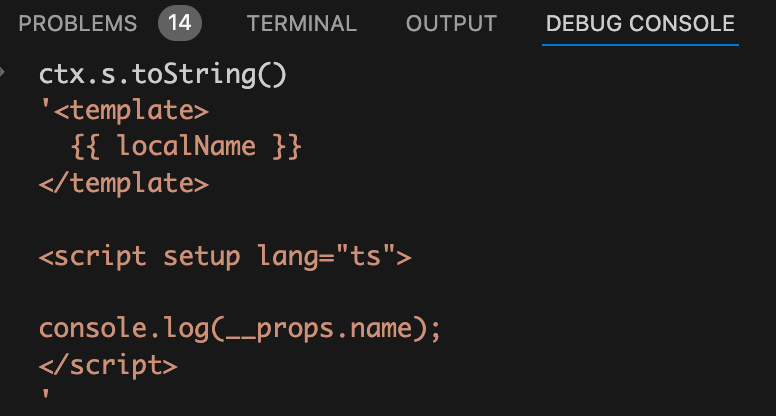Click the final closing quote character

tap(45, 398)
